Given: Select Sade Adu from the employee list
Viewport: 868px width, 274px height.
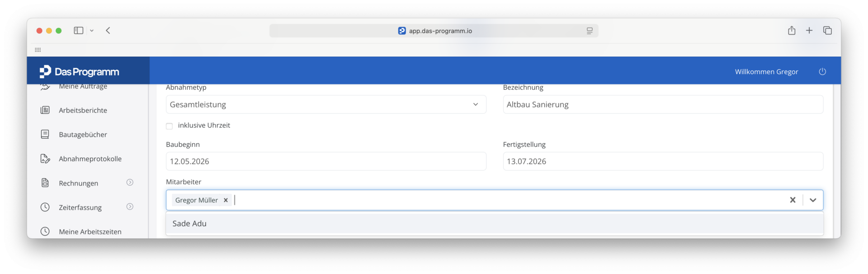Looking at the screenshot, I should click(x=495, y=223).
